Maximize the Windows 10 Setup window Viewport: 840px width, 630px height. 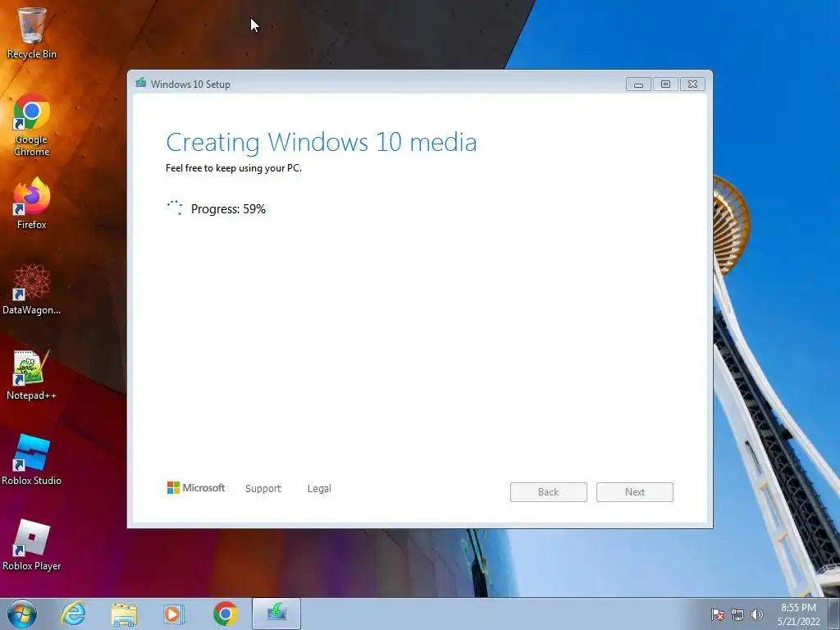665,84
